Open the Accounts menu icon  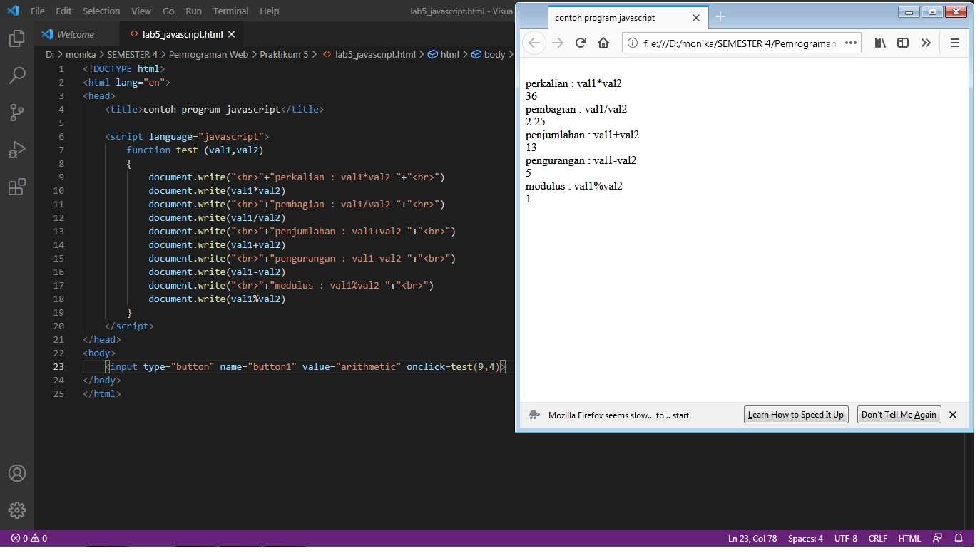17,473
